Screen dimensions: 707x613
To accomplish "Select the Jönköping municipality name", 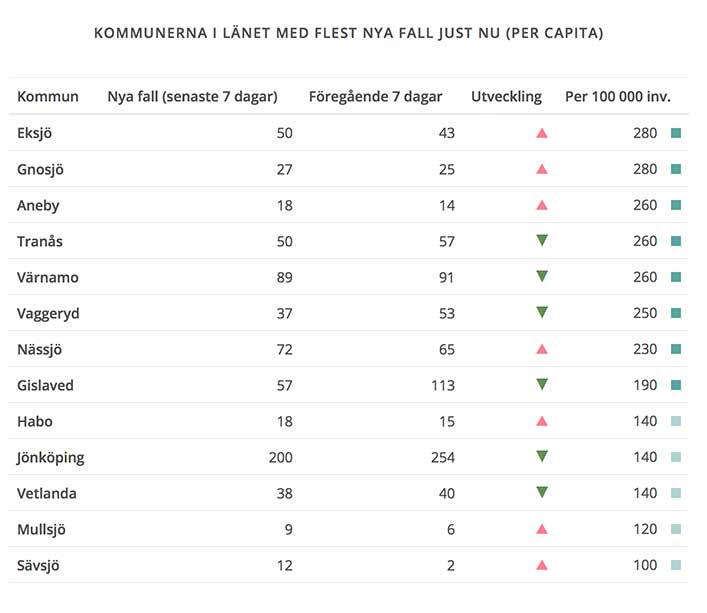I will 51,457.
